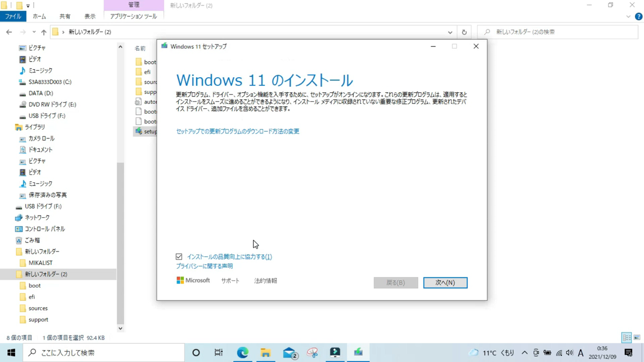Image resolution: width=644 pixels, height=362 pixels.
Task: Click the Cortana circle icon
Action: point(196,352)
